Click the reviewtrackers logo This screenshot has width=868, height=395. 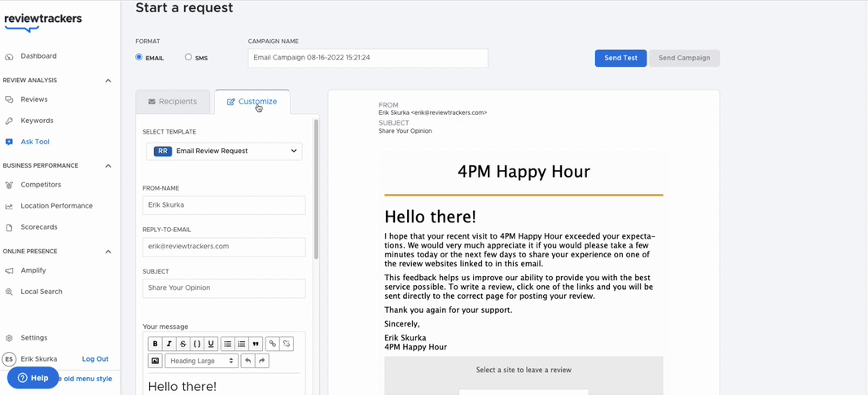click(x=42, y=22)
